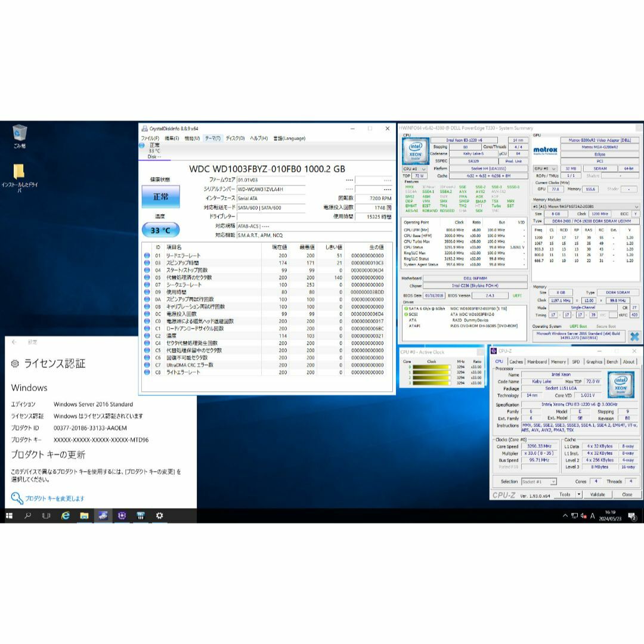Expand the CPU #0 dropdown in HWiNFO

(x=414, y=169)
